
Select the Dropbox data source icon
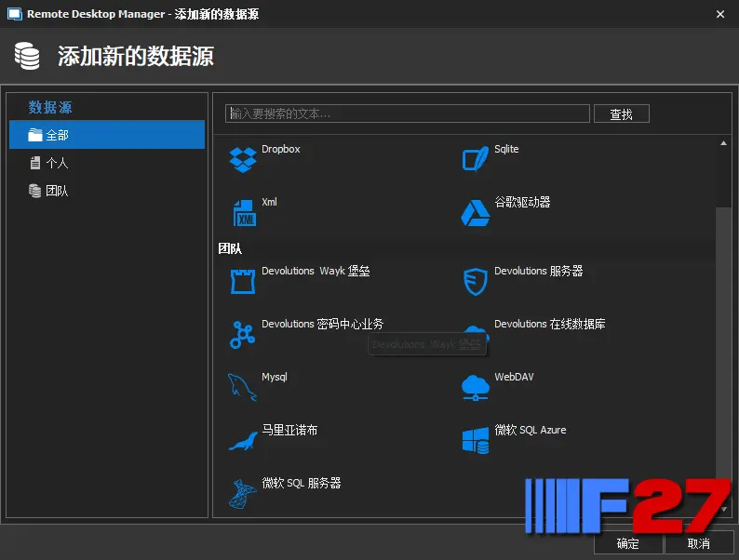(x=243, y=160)
